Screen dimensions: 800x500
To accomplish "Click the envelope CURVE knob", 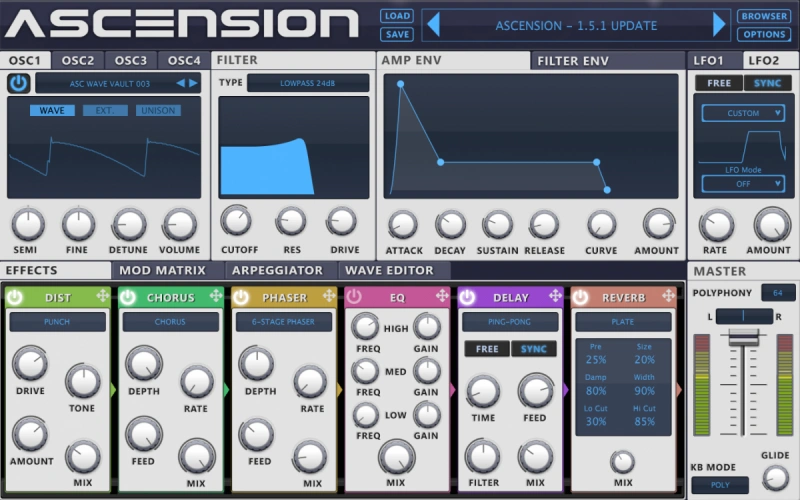I will click(x=602, y=224).
